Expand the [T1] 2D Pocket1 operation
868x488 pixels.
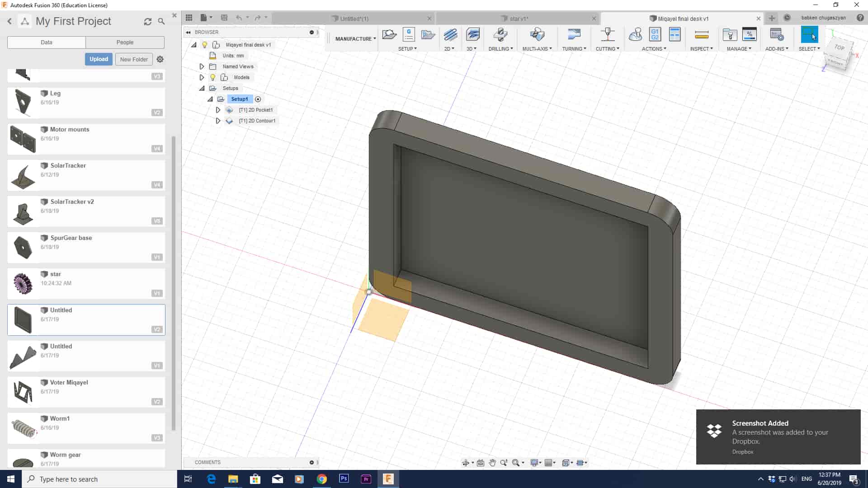coord(218,110)
